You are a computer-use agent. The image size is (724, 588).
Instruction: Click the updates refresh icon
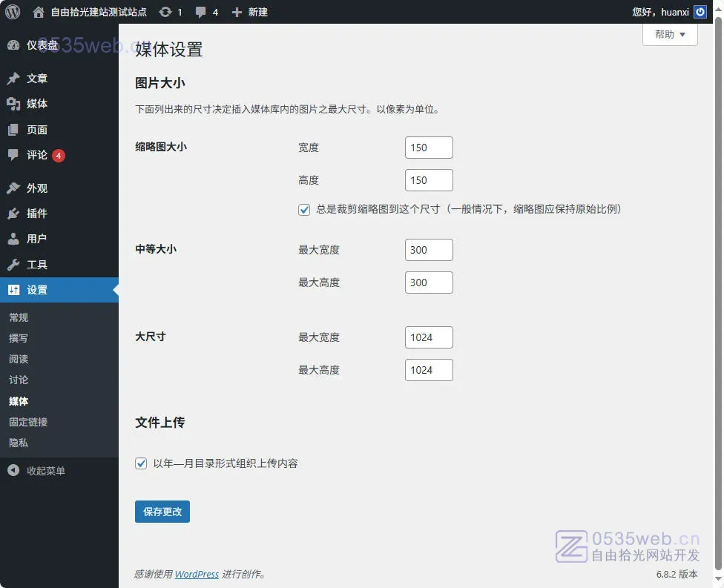165,12
